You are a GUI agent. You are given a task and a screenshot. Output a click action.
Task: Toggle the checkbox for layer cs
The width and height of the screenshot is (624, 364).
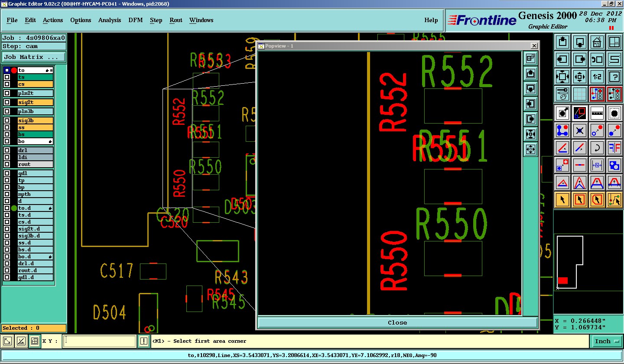(x=7, y=84)
